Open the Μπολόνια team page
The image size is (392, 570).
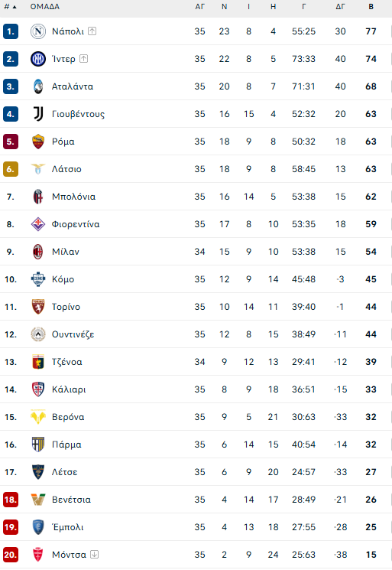pyautogui.click(x=73, y=197)
